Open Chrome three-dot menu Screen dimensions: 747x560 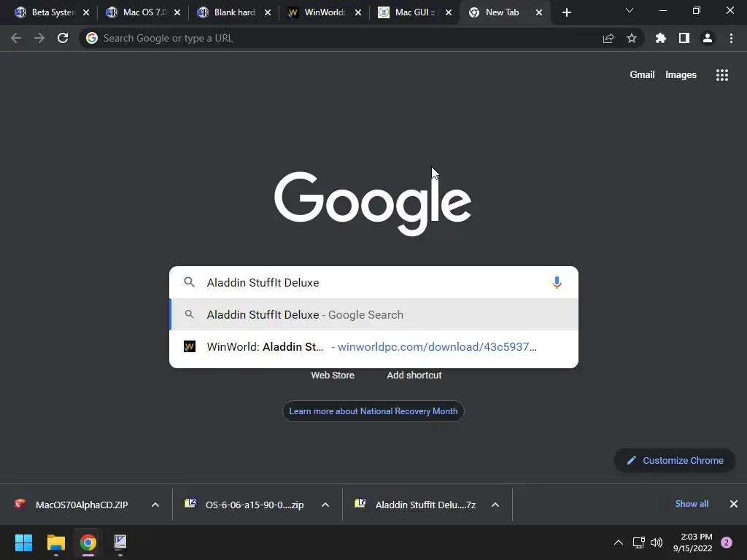[x=731, y=38]
